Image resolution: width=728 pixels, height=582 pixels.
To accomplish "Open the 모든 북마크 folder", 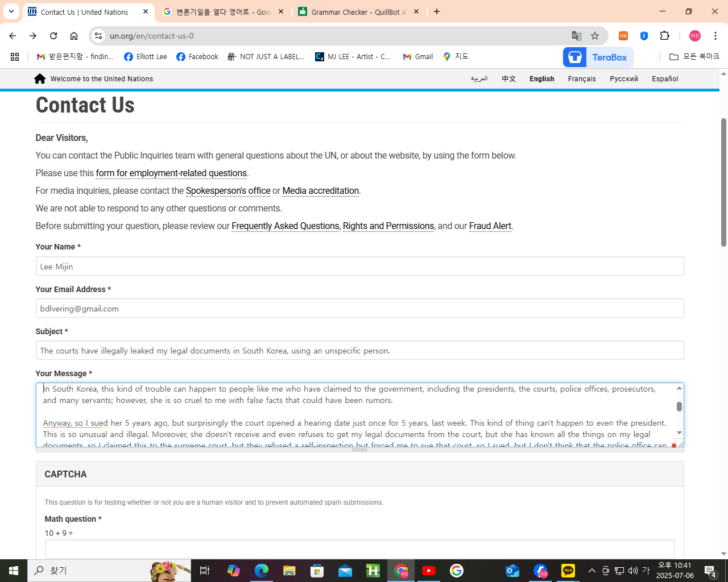I will click(x=694, y=57).
